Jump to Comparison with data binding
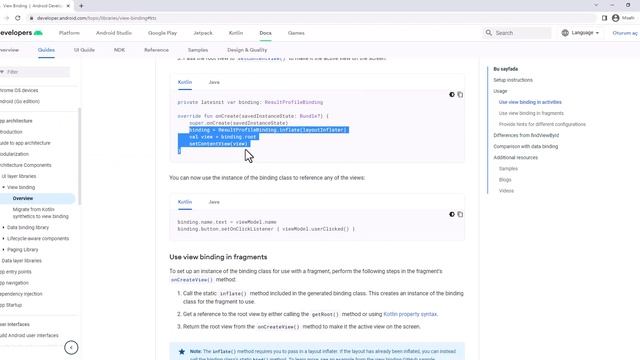640x360 pixels. click(525, 146)
